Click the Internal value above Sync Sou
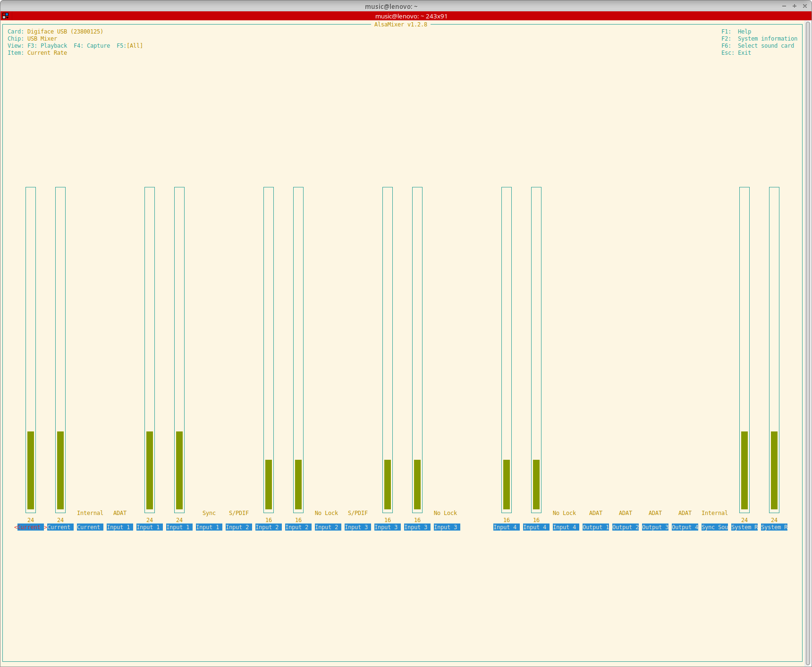This screenshot has height=667, width=812. click(x=714, y=513)
